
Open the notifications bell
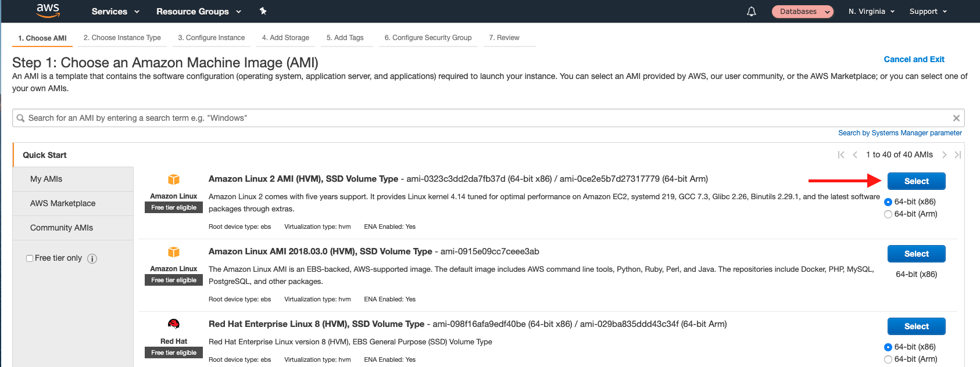tap(752, 12)
